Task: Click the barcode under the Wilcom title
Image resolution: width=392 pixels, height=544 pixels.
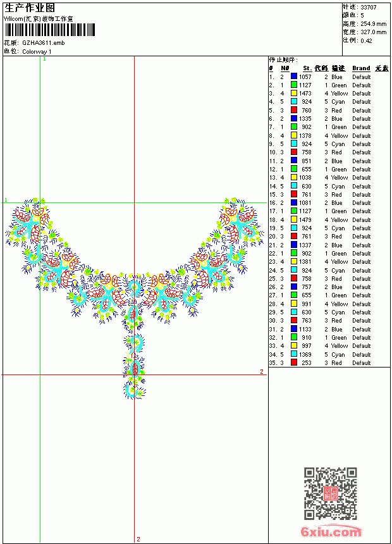Action: (49, 30)
